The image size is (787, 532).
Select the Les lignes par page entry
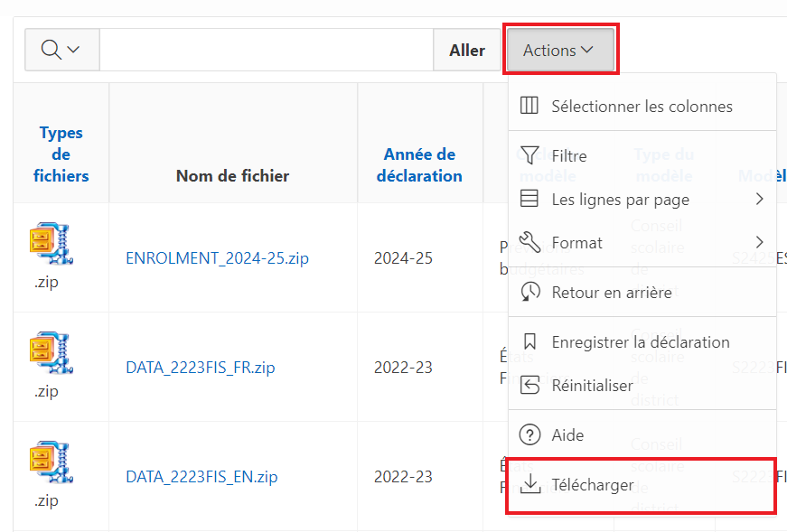[x=620, y=200]
